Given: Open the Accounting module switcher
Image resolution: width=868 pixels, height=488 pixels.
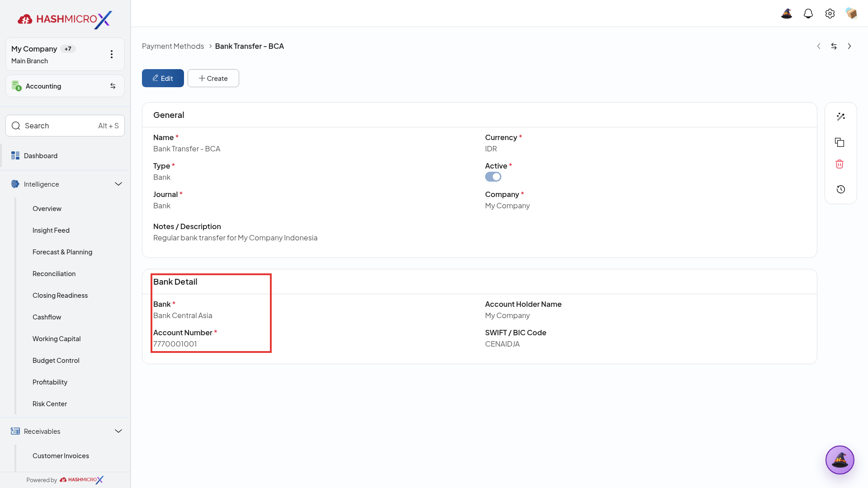Looking at the screenshot, I should pos(65,86).
